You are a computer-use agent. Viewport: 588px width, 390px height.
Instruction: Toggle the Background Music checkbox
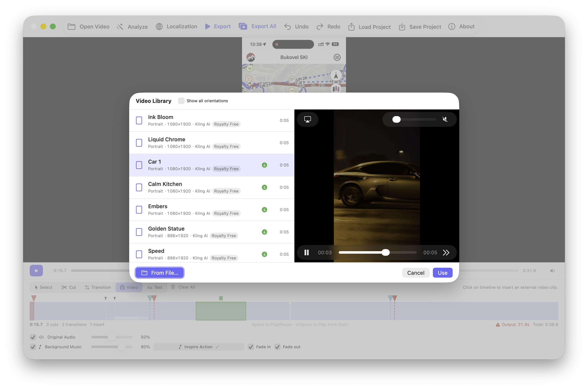point(33,347)
